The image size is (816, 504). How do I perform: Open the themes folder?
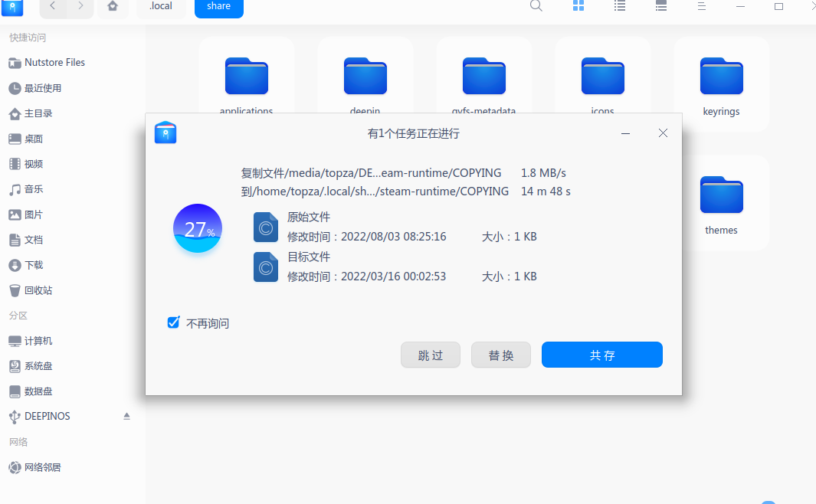point(721,195)
